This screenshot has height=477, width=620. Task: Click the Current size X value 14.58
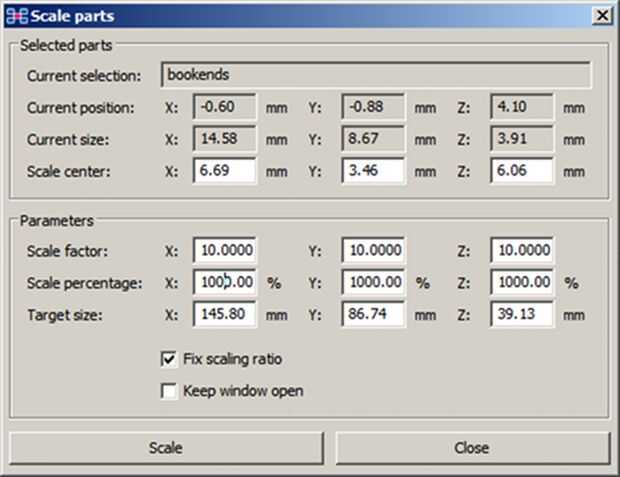(225, 139)
